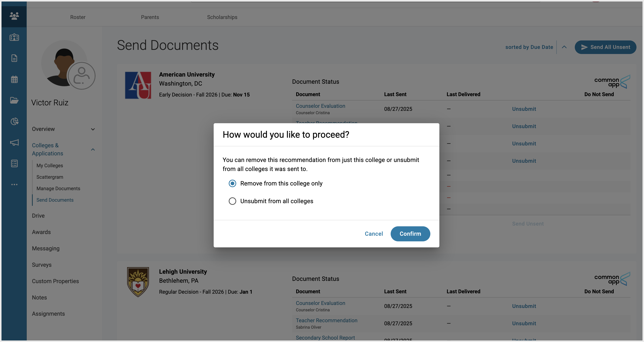Viewport: 644px width, 342px height.
Task: Open the Scholarships tab
Action: pos(222,17)
